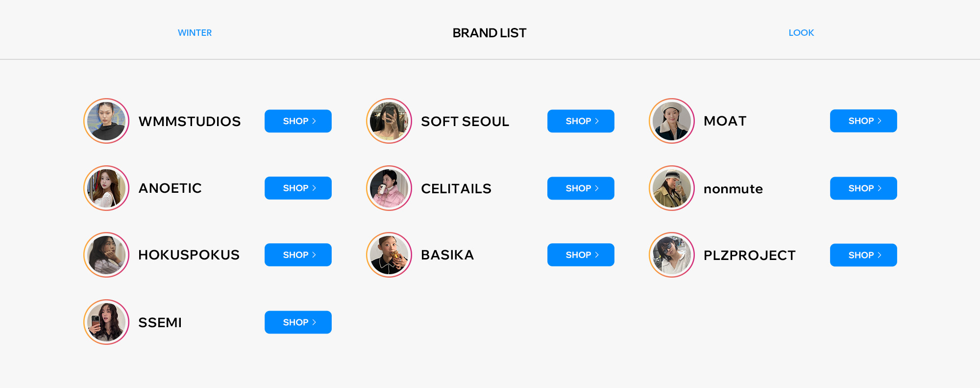Shop the MOAT brand
Image resolution: width=980 pixels, height=388 pixels.
point(863,121)
